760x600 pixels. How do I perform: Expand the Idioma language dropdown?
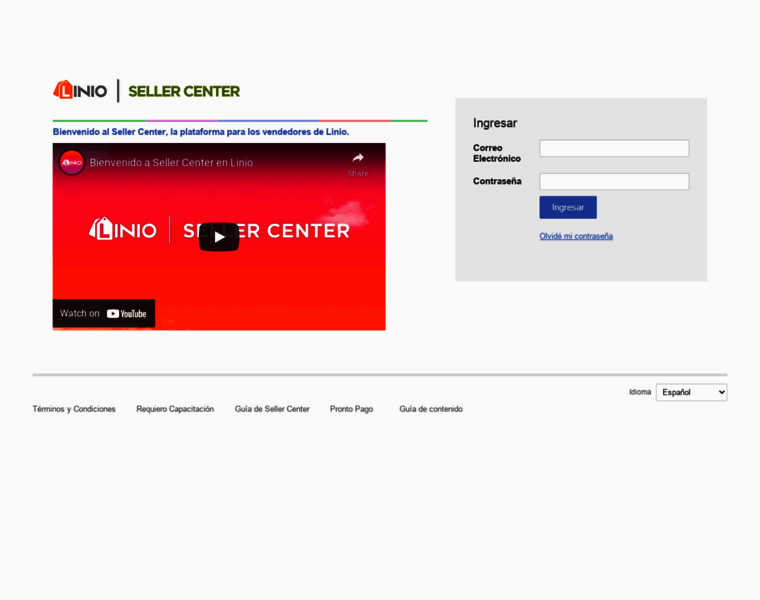click(x=692, y=392)
